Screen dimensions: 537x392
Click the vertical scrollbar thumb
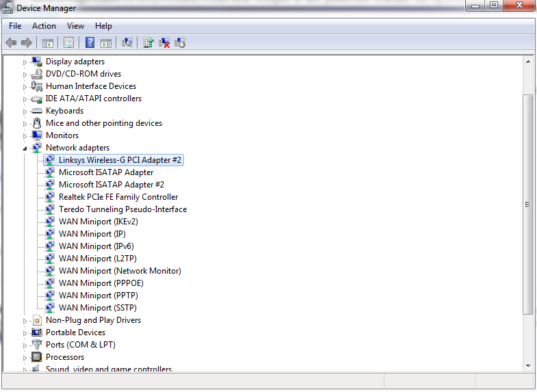pos(527,204)
